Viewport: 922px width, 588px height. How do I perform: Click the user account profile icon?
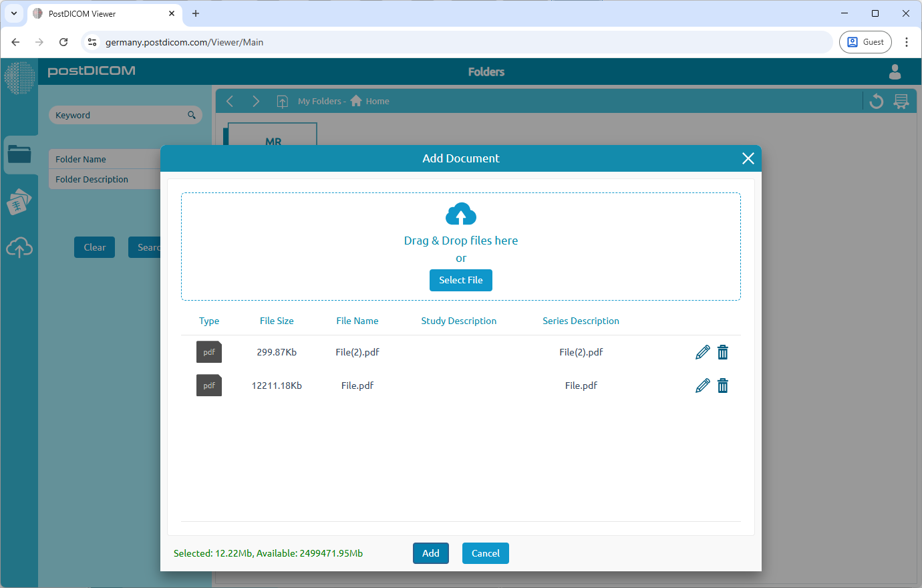click(x=895, y=71)
